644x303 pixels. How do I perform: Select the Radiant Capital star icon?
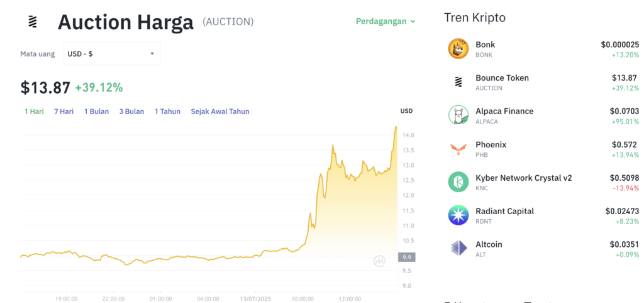[x=458, y=215]
